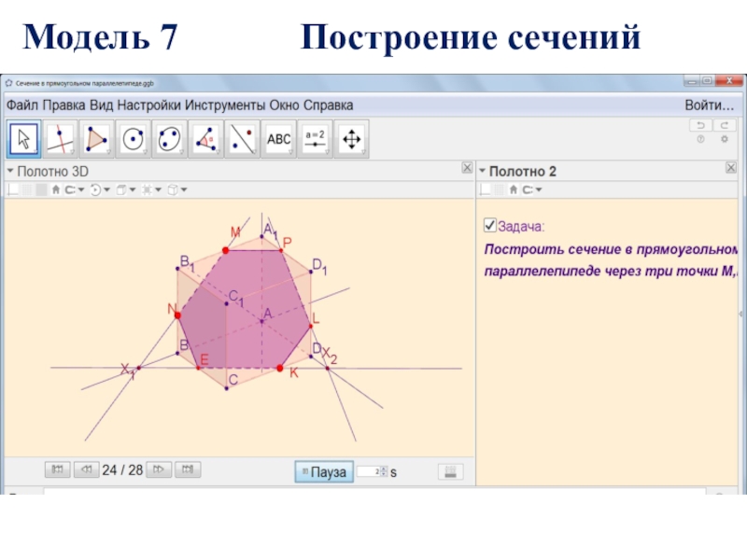Select the Move arrow tool

(x=23, y=139)
